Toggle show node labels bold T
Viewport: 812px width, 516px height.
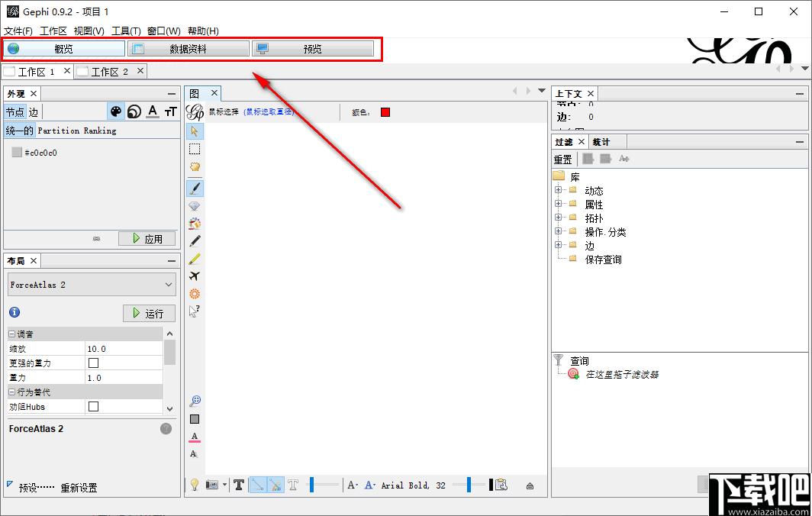tap(239, 485)
